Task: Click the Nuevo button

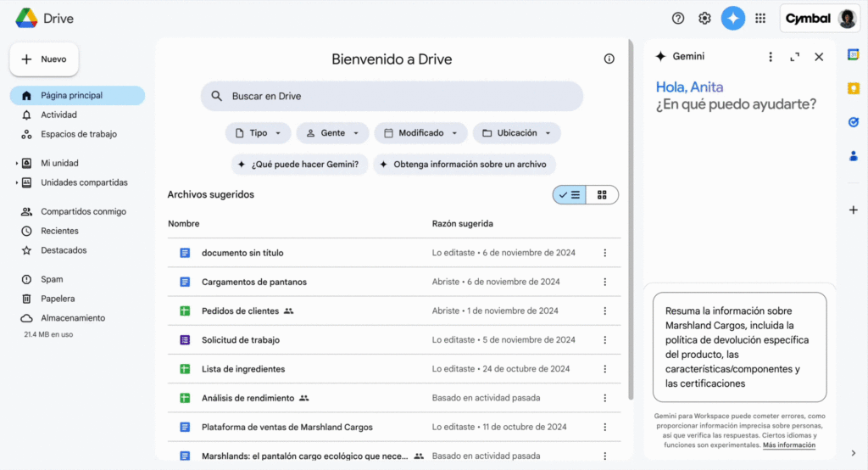Action: tap(44, 59)
